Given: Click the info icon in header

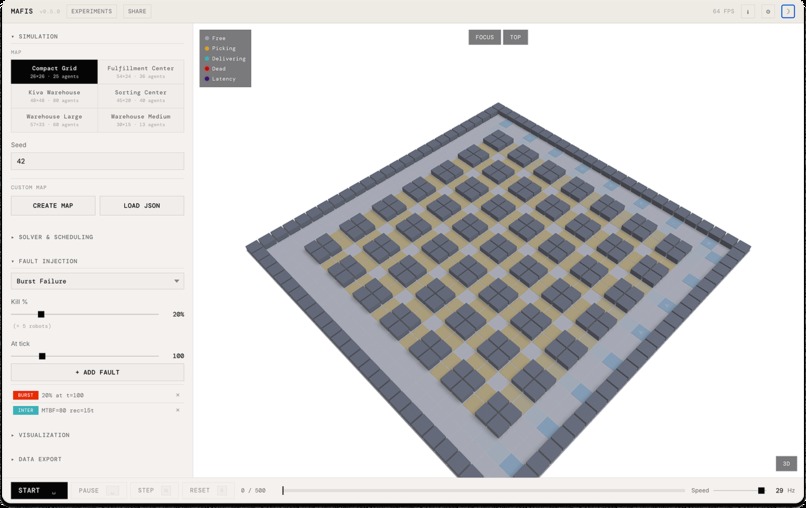Looking at the screenshot, I should 748,11.
